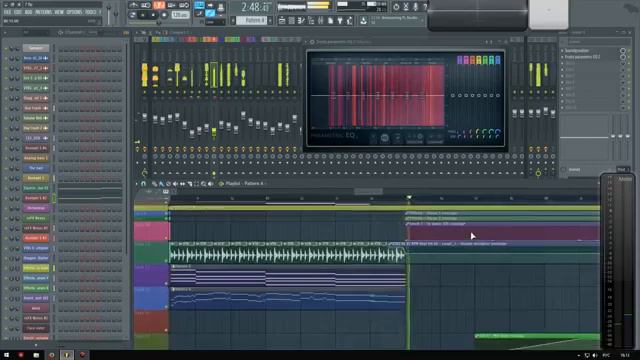
Task: Click the download icon beside news panel
Action: point(363,20)
